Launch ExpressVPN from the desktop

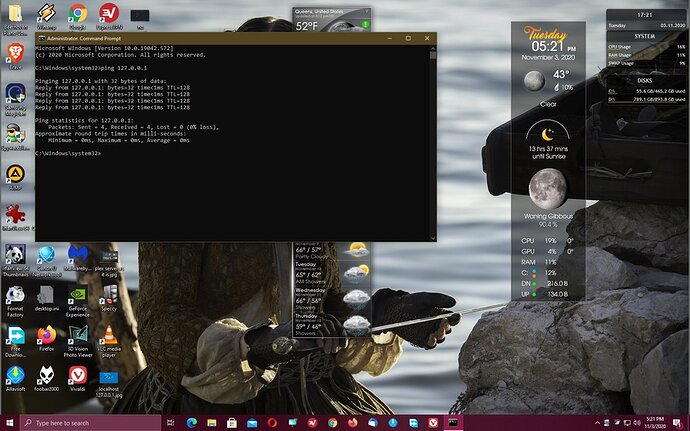[x=109, y=15]
